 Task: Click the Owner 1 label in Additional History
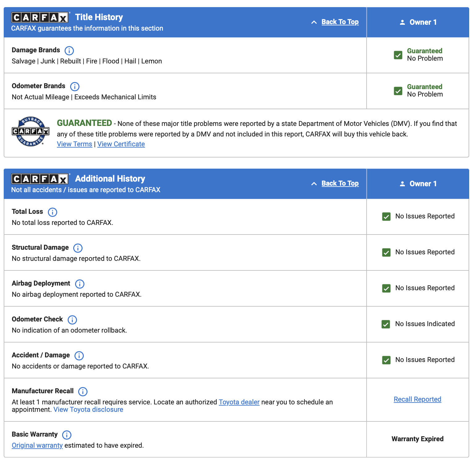point(423,184)
